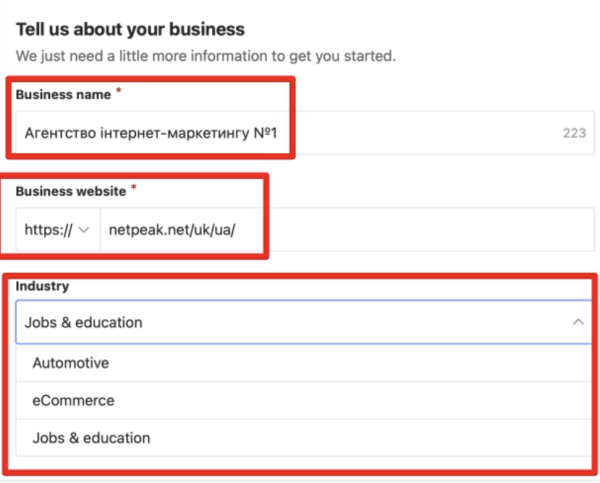This screenshot has height=483, width=600.
Task: Click the https:// protocol text
Action: tap(48, 230)
